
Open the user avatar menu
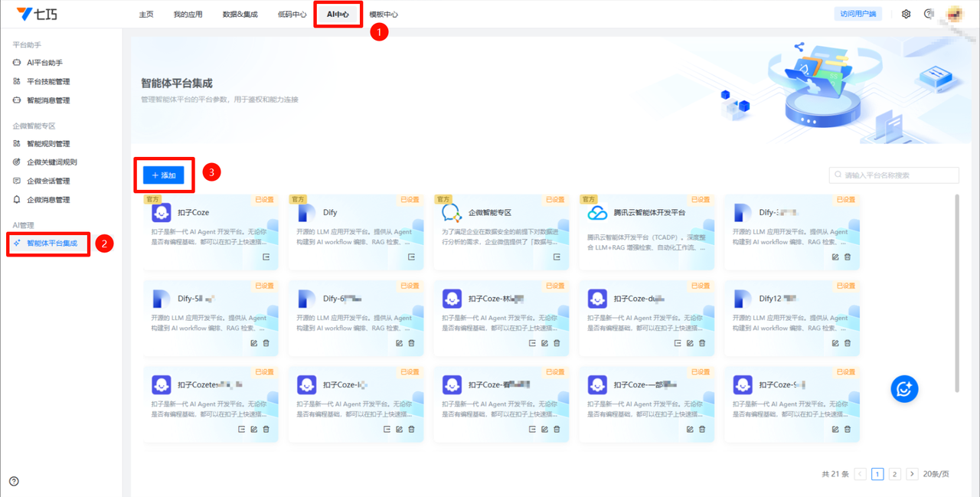954,14
